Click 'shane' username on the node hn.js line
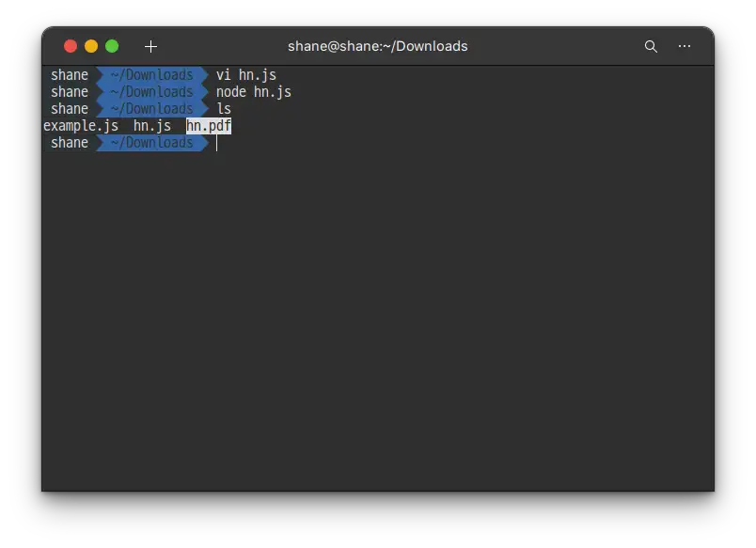The width and height of the screenshot is (756, 548). click(70, 92)
